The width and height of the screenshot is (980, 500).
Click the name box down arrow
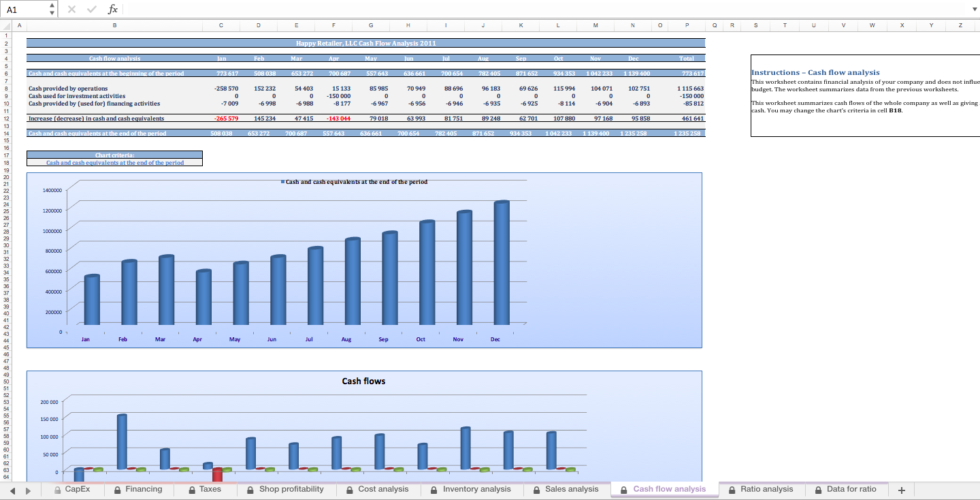click(x=50, y=12)
